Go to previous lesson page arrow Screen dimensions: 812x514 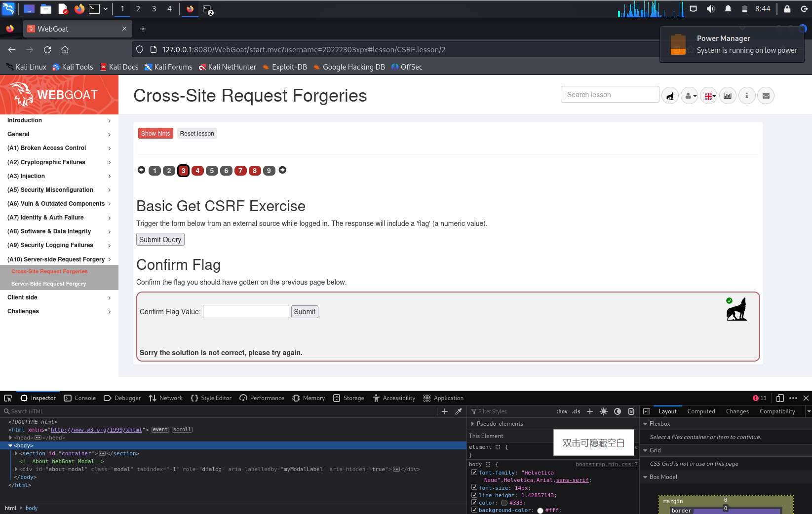pos(141,170)
